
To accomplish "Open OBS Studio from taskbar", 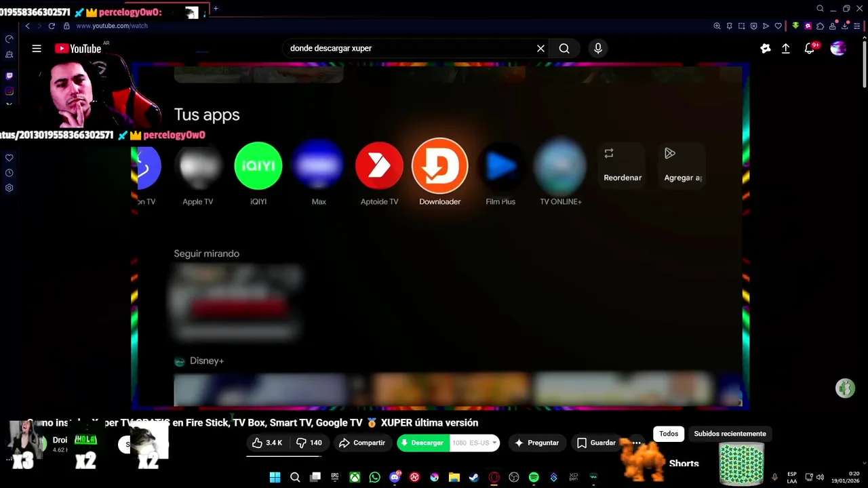I will coord(514,477).
